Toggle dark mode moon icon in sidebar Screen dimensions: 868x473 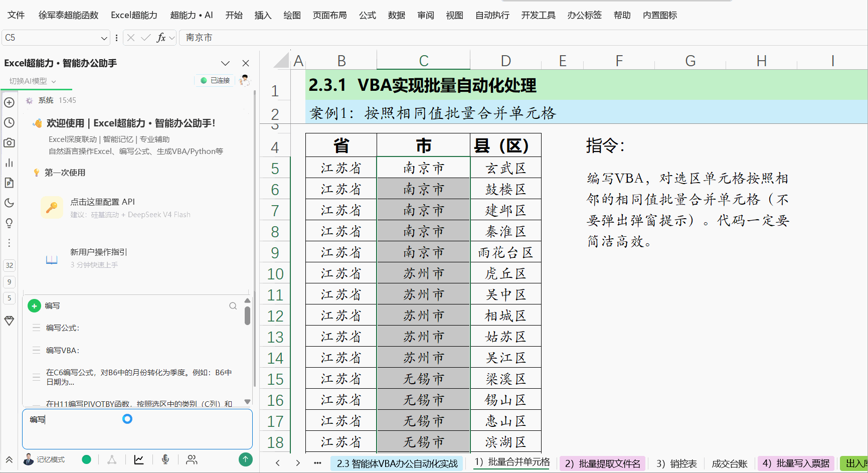(9, 203)
